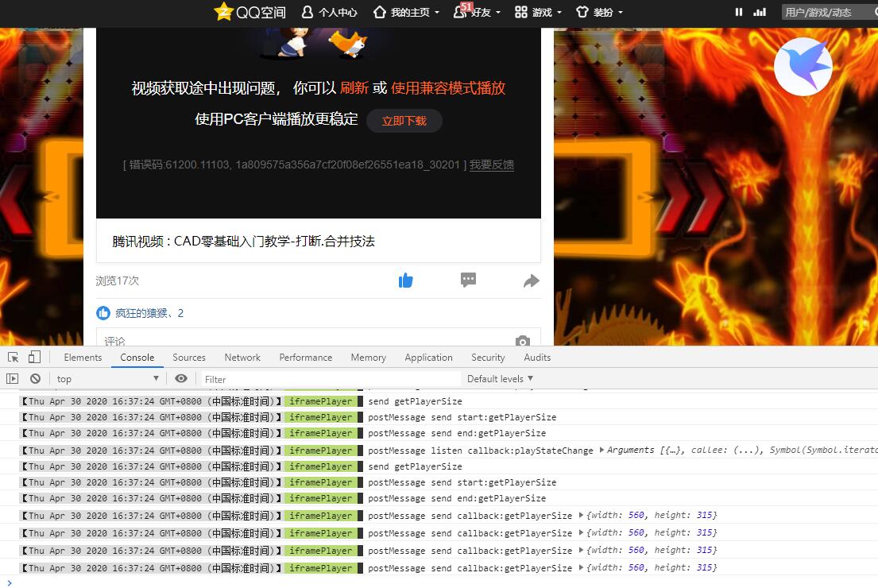878x588 pixels.
Task: Open 疯狂的猿猴 liker profile link
Action: (x=141, y=313)
